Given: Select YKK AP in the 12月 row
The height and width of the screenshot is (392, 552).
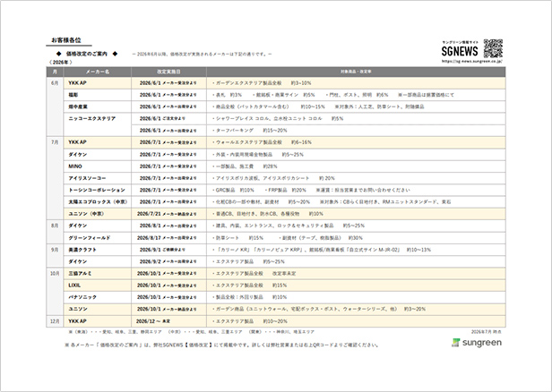Looking at the screenshot, I should coord(98,321).
